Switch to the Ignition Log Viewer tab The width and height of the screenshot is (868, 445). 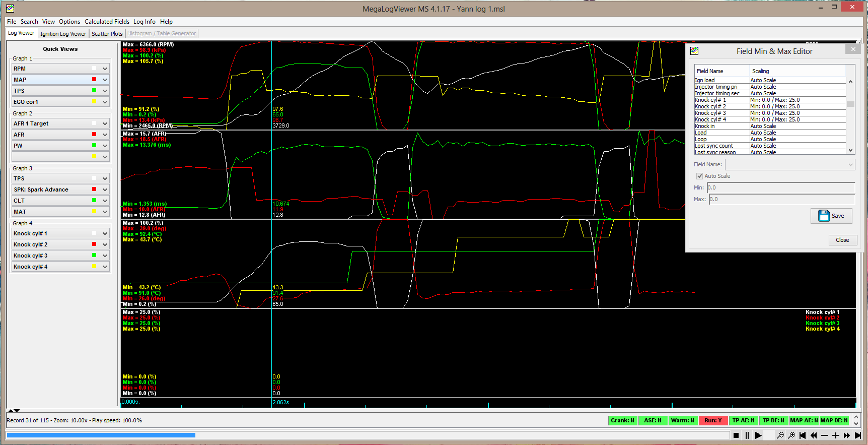click(63, 34)
